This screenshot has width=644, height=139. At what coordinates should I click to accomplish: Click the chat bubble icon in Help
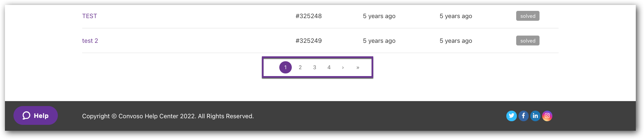[x=26, y=116]
